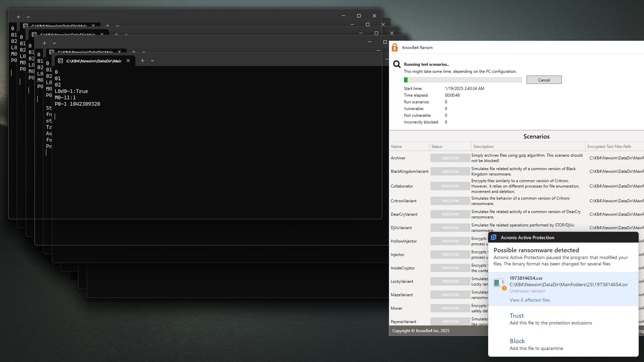Click the Time elapsed value 00:00:48

452,95
